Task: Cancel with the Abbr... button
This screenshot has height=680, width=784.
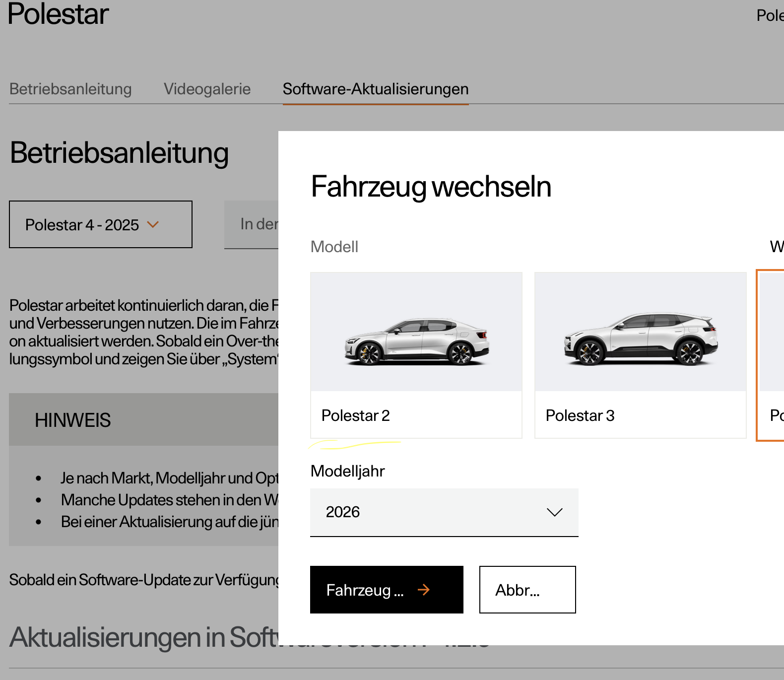Action: pyautogui.click(x=527, y=590)
